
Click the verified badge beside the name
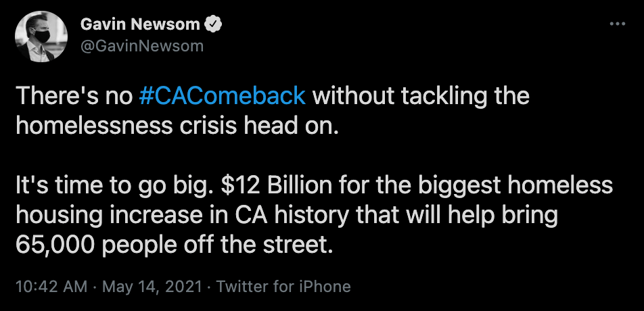214,25
